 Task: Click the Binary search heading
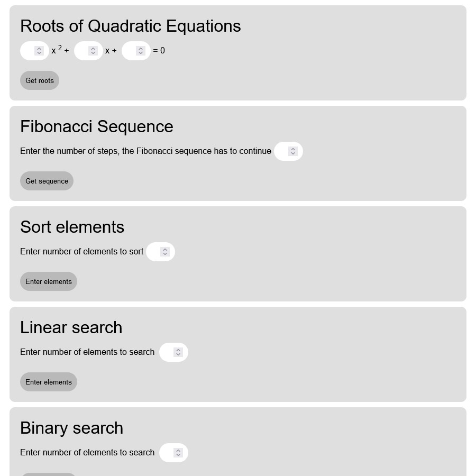pyautogui.click(x=71, y=428)
